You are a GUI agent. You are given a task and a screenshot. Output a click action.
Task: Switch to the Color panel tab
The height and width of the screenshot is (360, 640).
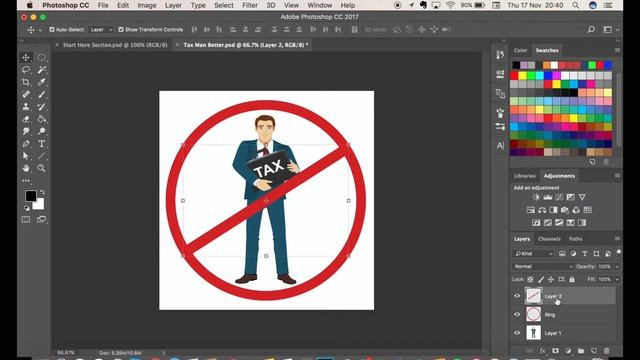point(520,50)
